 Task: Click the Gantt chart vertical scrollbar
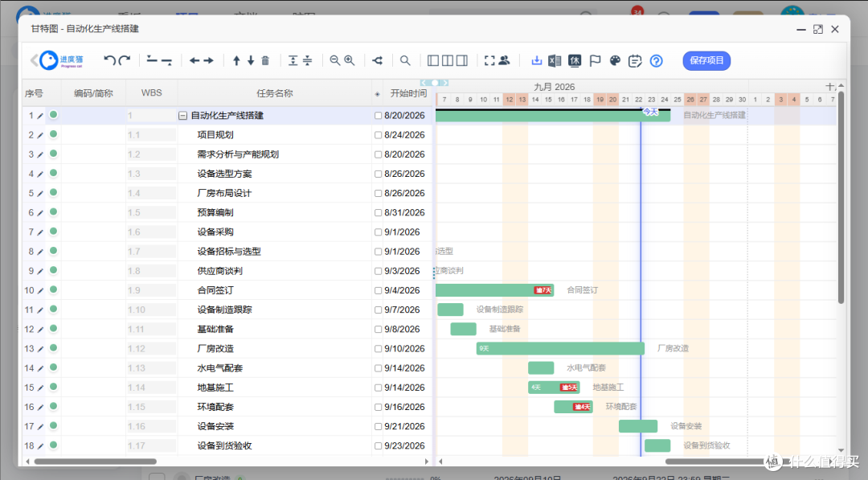(x=841, y=197)
